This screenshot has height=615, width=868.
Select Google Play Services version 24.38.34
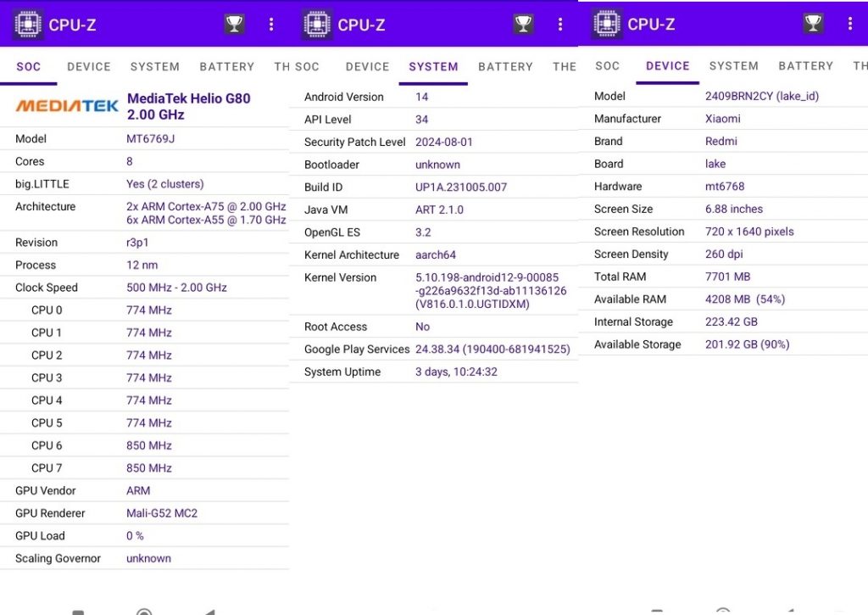492,349
